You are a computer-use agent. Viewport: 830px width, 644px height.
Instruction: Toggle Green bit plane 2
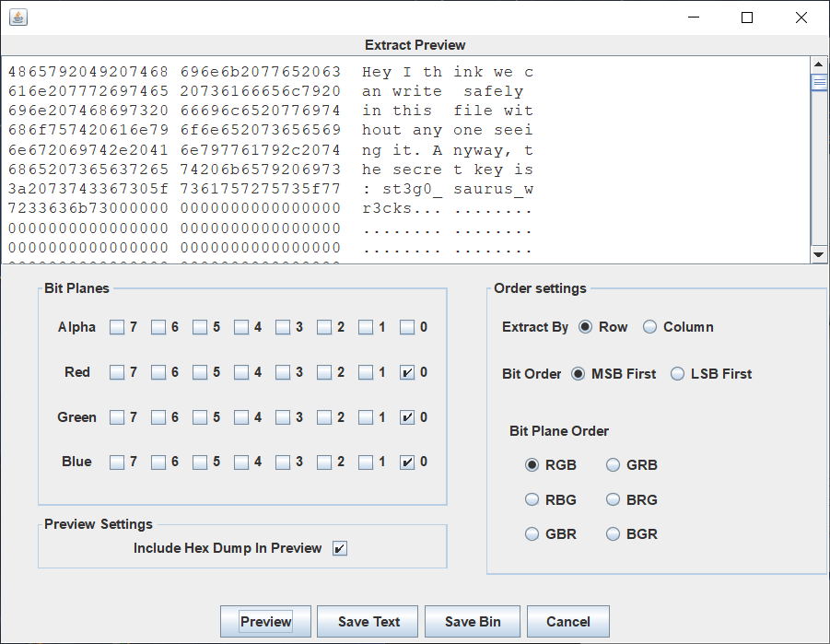click(324, 417)
